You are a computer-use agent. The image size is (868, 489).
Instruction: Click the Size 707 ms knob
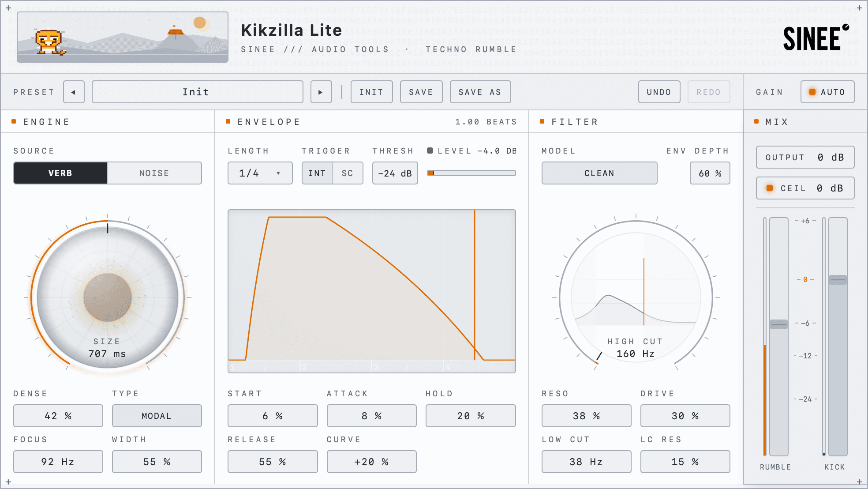[x=108, y=297]
